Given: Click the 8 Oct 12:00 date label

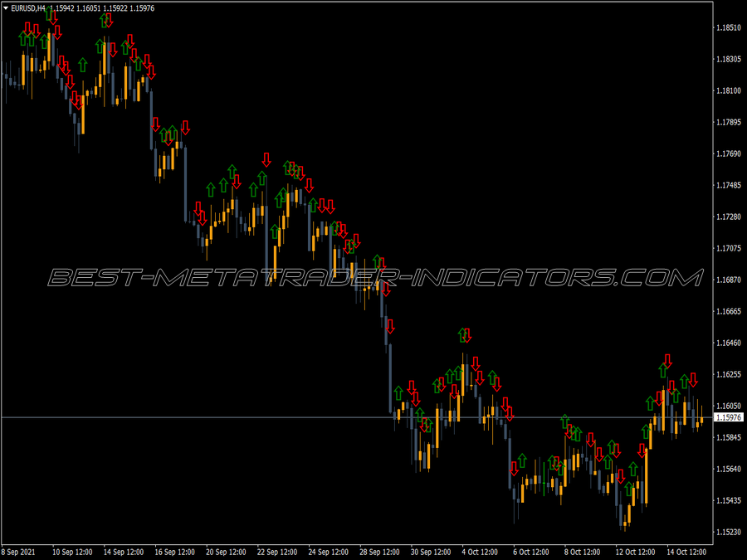Looking at the screenshot, I should point(582,552).
